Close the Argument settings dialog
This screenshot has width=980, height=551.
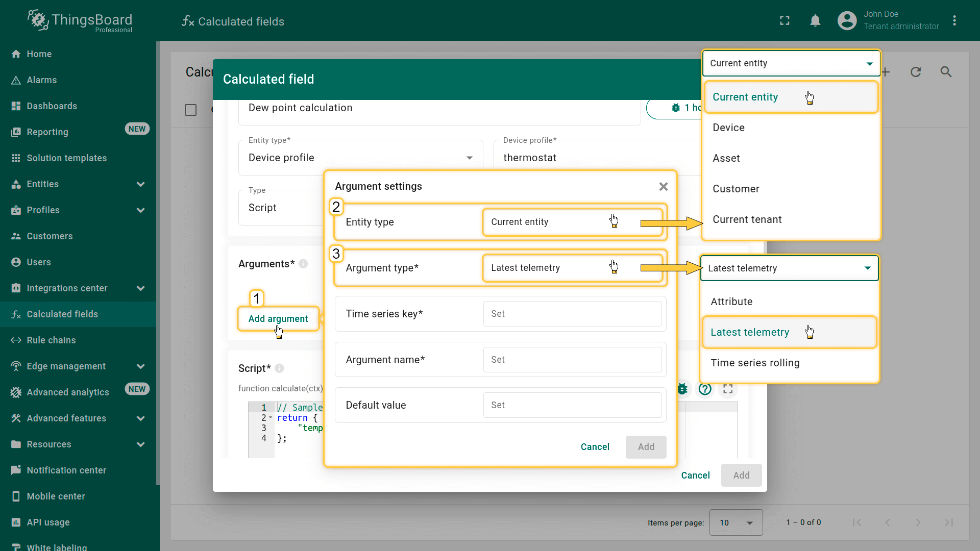tap(663, 187)
